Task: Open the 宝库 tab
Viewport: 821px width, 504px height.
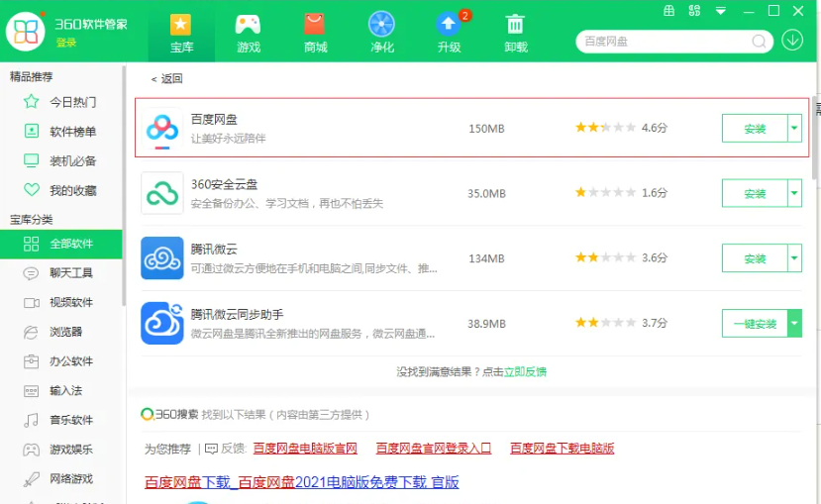Action: [181, 34]
